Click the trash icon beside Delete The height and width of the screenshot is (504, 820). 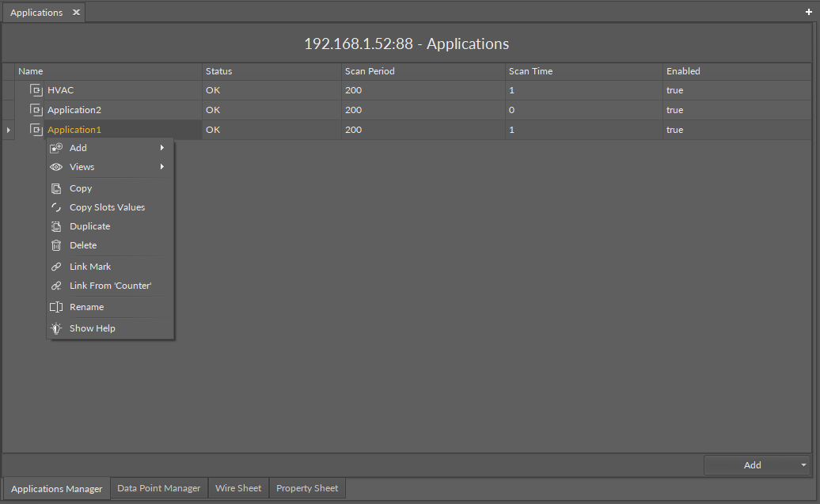56,245
